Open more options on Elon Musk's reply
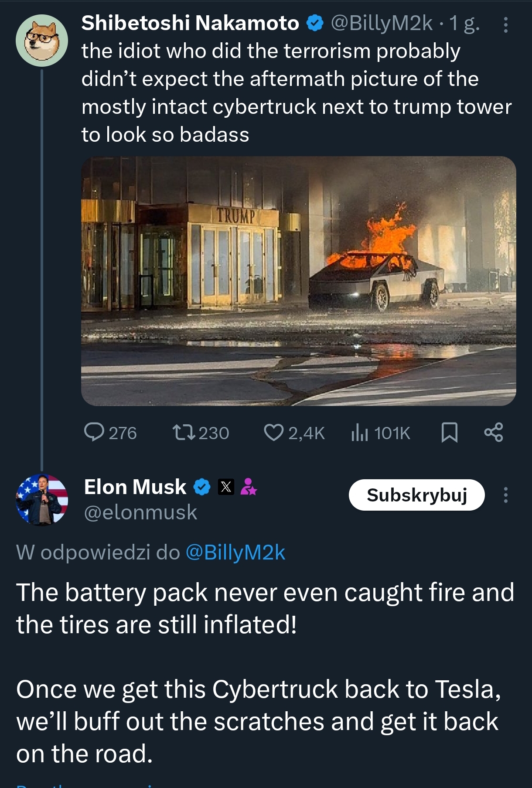 505,495
